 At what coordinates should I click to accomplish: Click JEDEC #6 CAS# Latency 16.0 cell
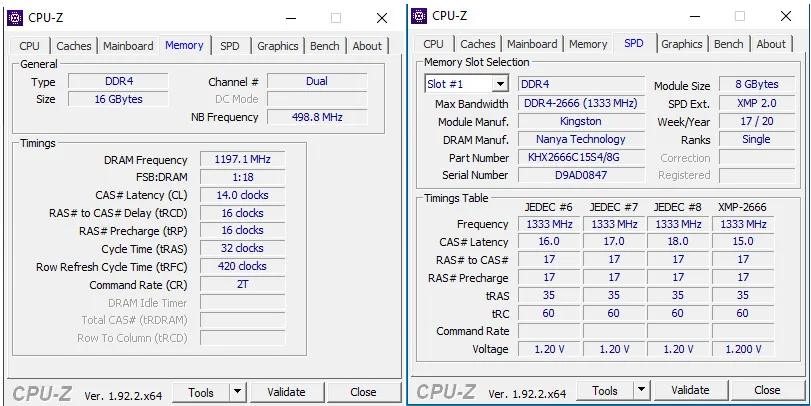tap(549, 242)
